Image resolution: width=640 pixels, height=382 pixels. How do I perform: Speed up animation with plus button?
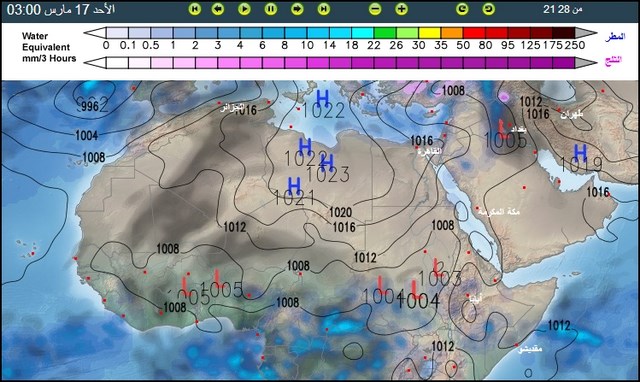402,9
